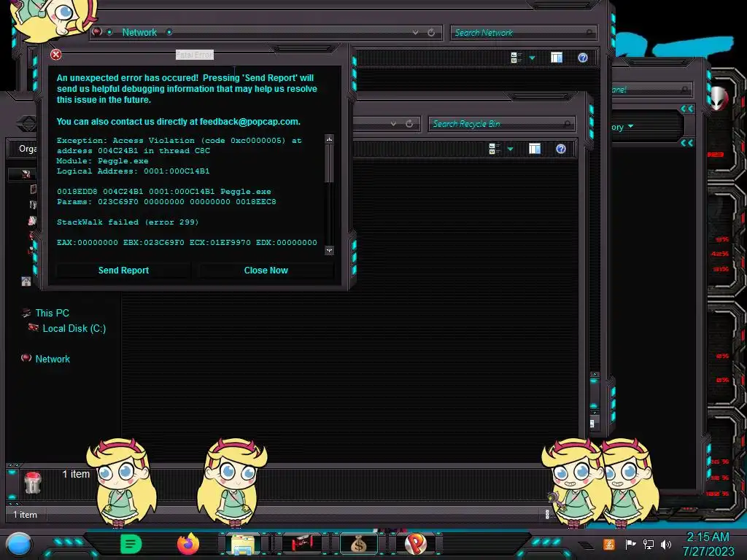Close the Fatal Error dialog with red X
Viewport: 747px width, 560px height.
(x=55, y=55)
